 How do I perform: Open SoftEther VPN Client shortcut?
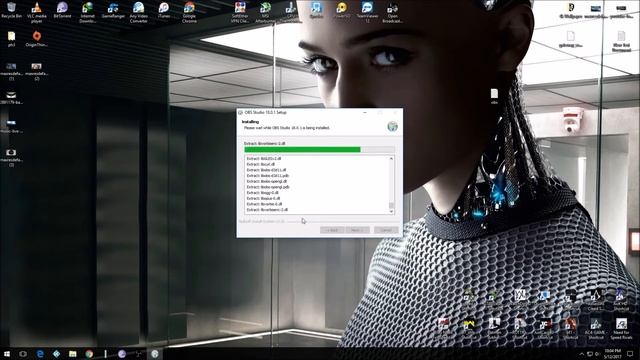point(240,11)
